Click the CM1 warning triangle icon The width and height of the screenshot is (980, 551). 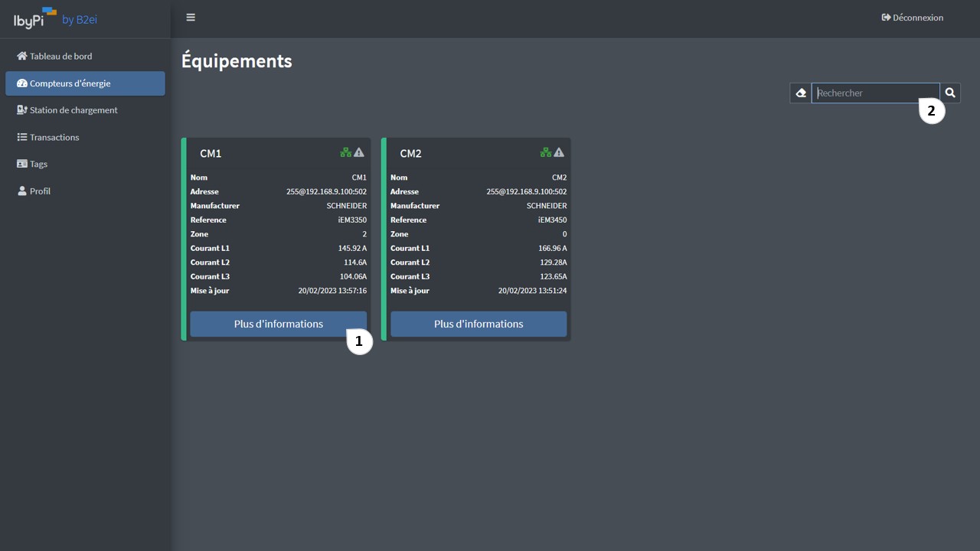(359, 152)
